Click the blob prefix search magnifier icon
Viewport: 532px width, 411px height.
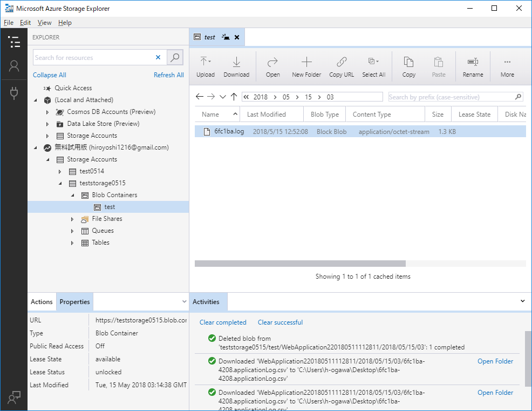tap(518, 97)
